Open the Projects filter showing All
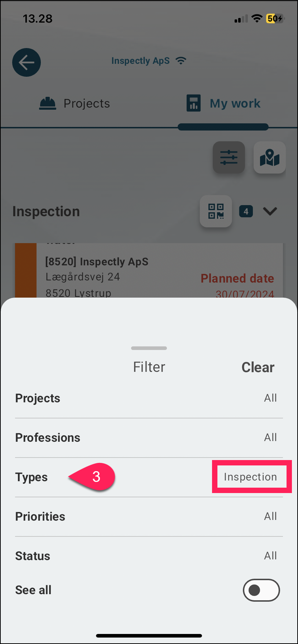298x644 pixels. [x=149, y=398]
